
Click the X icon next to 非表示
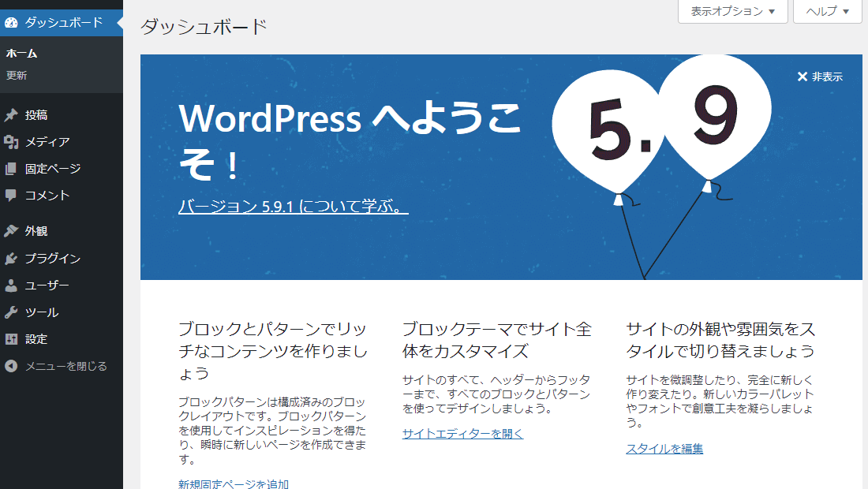(x=803, y=77)
